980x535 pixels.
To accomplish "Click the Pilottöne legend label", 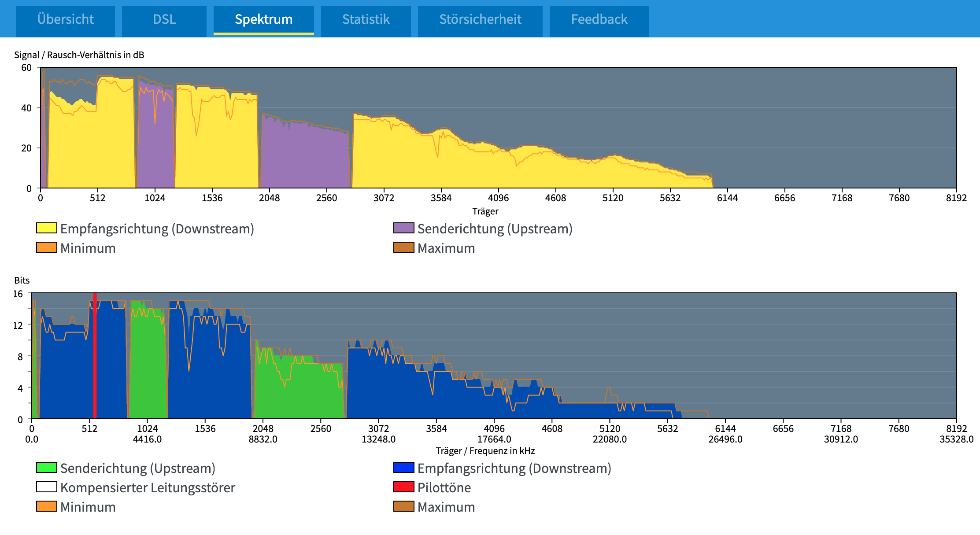I will click(444, 487).
